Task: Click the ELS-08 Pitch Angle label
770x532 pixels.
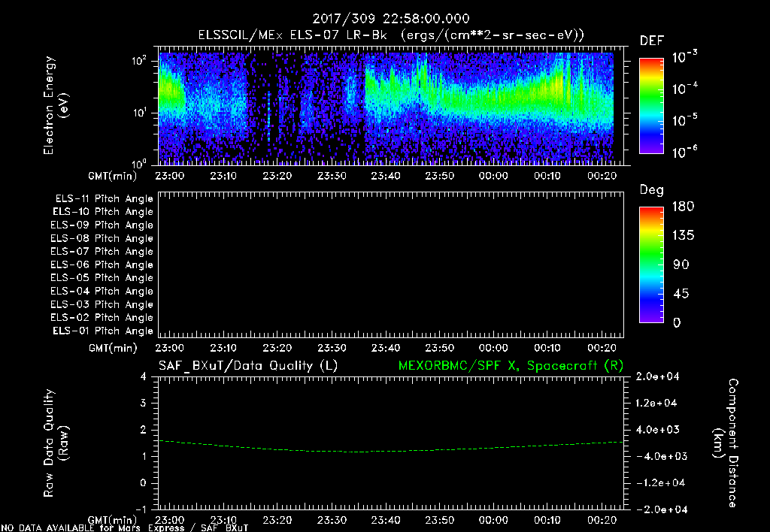Action: [102, 238]
